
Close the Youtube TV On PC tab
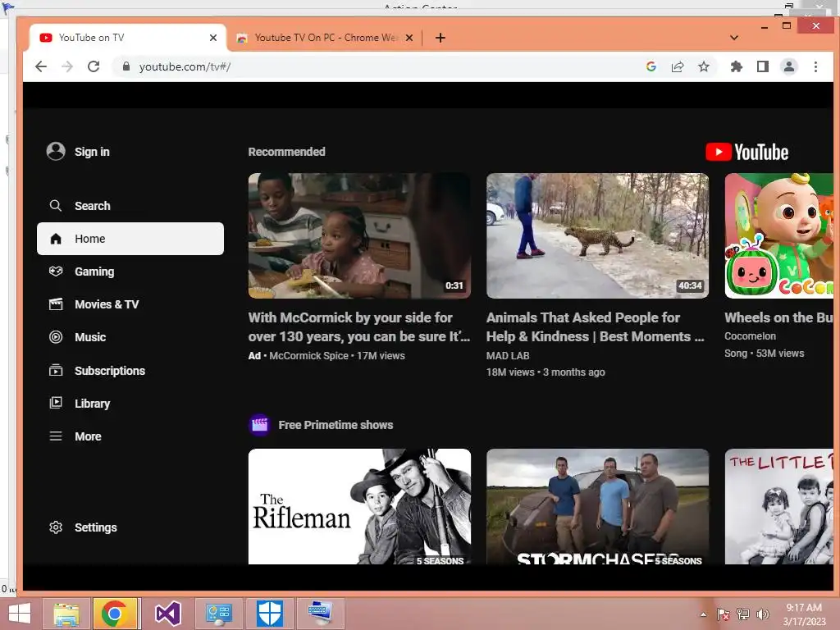(x=409, y=38)
